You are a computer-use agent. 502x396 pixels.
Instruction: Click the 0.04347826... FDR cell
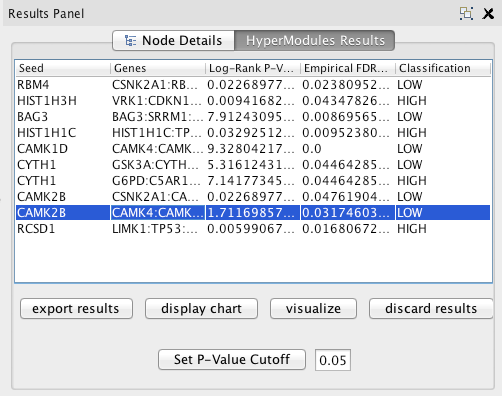(x=348, y=101)
